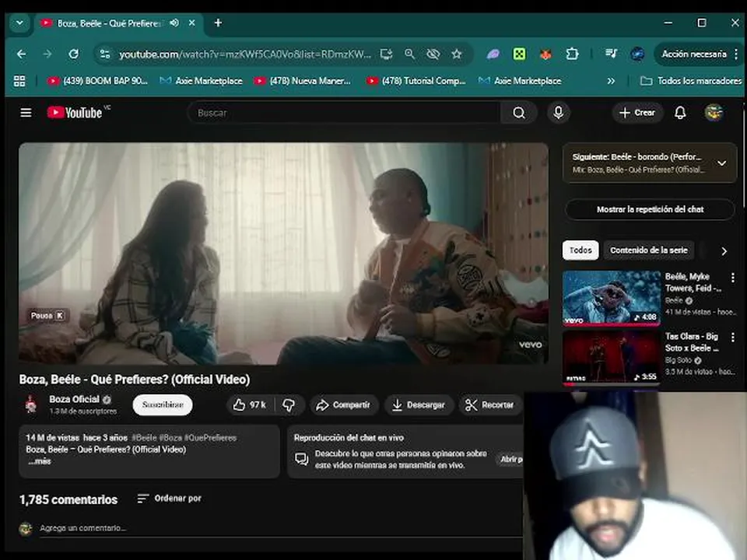The height and width of the screenshot is (560, 747).
Task: Click the address bar URL
Action: [x=245, y=54]
